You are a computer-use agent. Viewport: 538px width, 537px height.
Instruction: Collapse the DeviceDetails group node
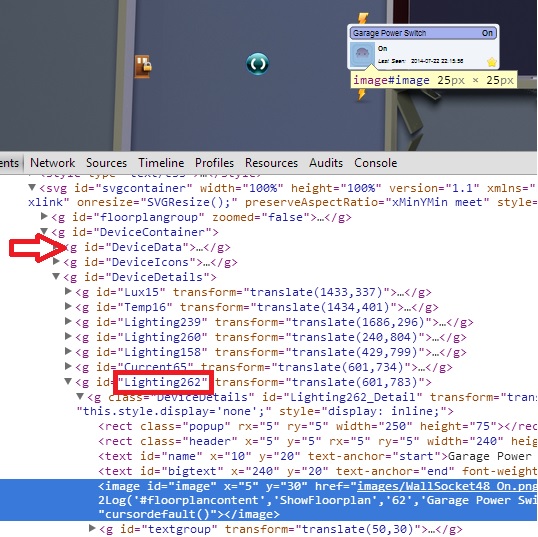point(56,276)
